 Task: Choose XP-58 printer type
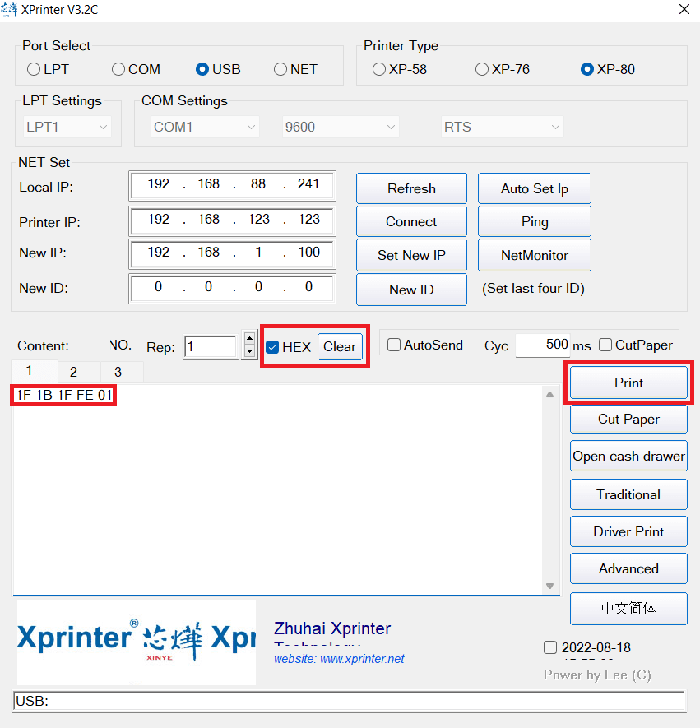point(379,69)
